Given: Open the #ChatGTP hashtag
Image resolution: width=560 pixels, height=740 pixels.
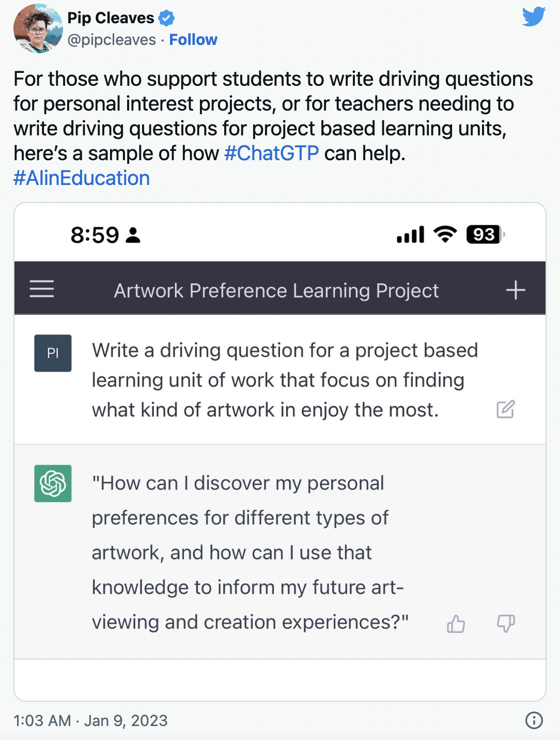Looking at the screenshot, I should [x=272, y=153].
